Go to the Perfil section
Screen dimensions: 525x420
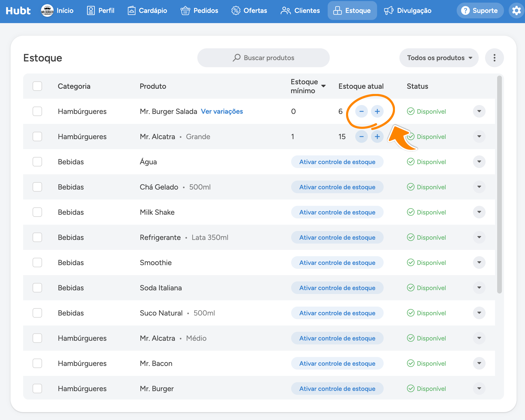pyautogui.click(x=101, y=10)
